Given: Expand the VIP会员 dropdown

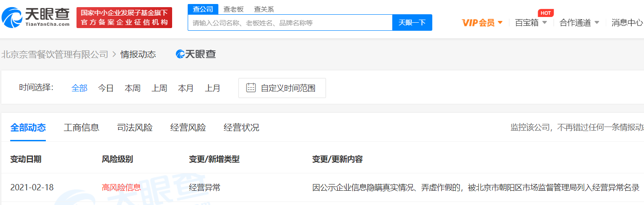Looking at the screenshot, I should point(482,23).
